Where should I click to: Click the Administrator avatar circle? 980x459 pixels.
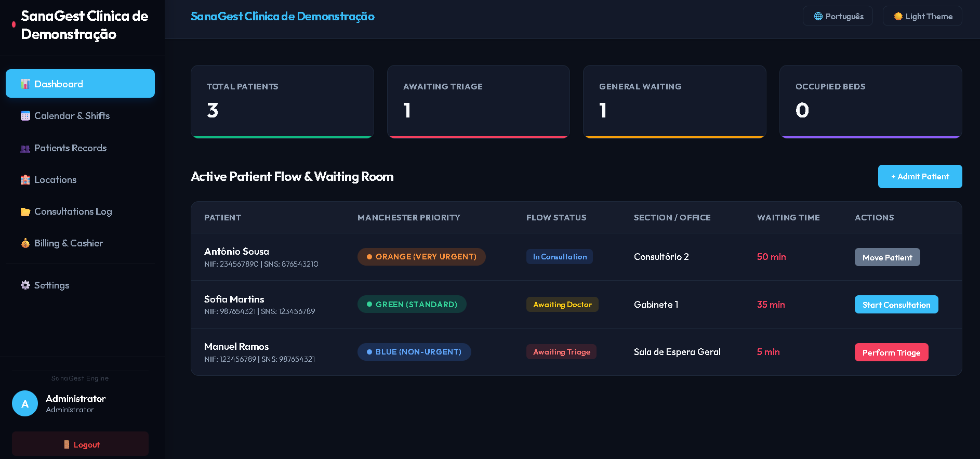pyautogui.click(x=25, y=403)
